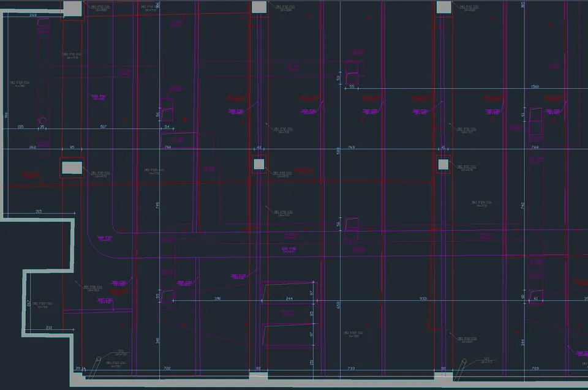Select the 1560 dimension text
This screenshot has width=588, height=390.
coord(535,86)
